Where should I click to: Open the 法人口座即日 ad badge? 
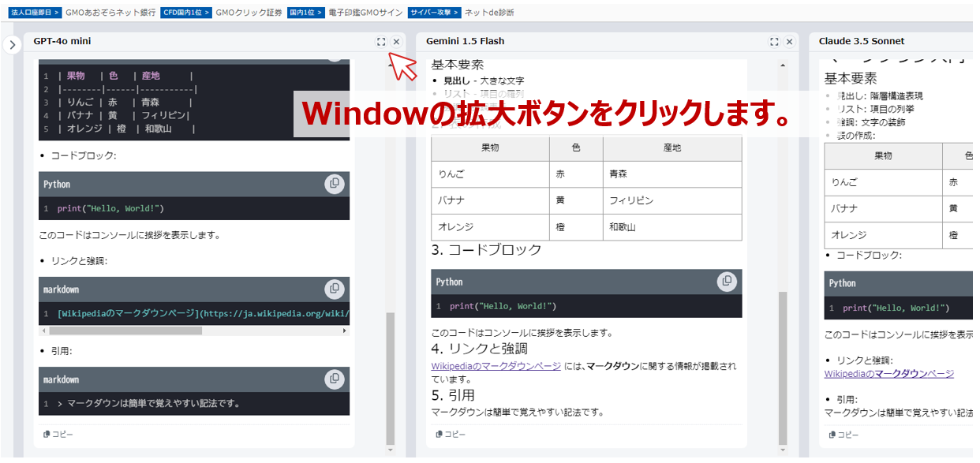click(36, 13)
